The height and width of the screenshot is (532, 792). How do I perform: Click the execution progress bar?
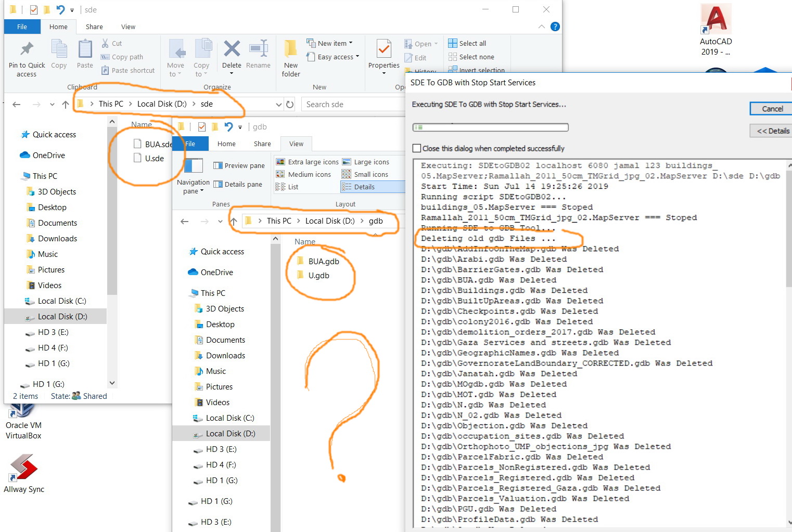point(490,127)
